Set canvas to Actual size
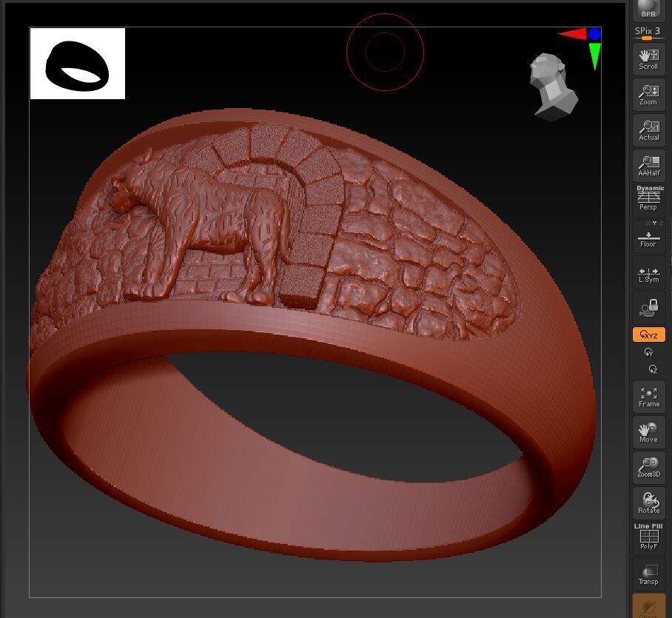This screenshot has height=618, width=672. pos(648,130)
